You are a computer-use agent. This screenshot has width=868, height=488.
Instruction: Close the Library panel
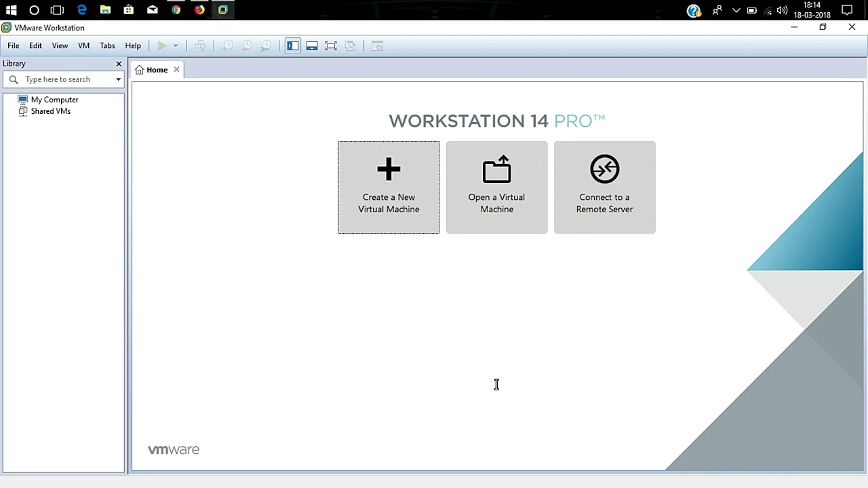[x=119, y=64]
